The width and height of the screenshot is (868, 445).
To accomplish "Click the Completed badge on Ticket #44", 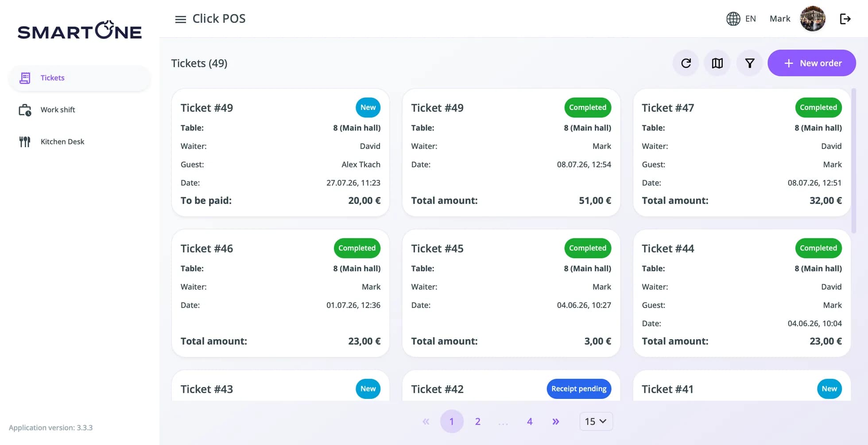I will coord(818,248).
